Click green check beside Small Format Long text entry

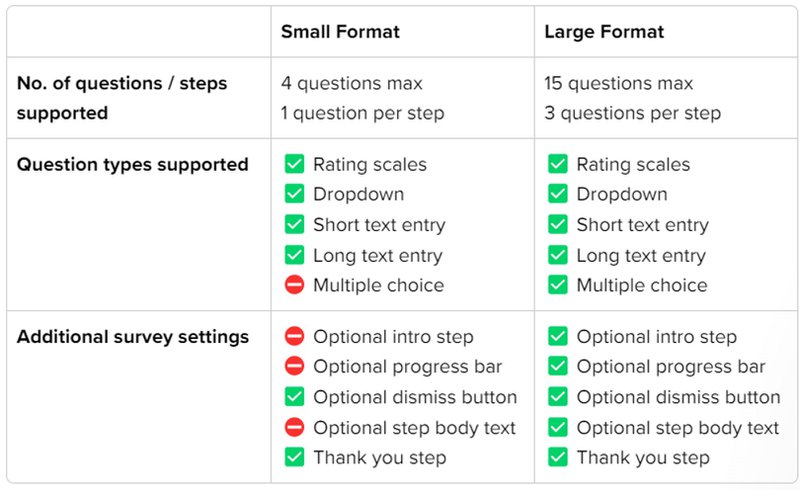(x=294, y=255)
